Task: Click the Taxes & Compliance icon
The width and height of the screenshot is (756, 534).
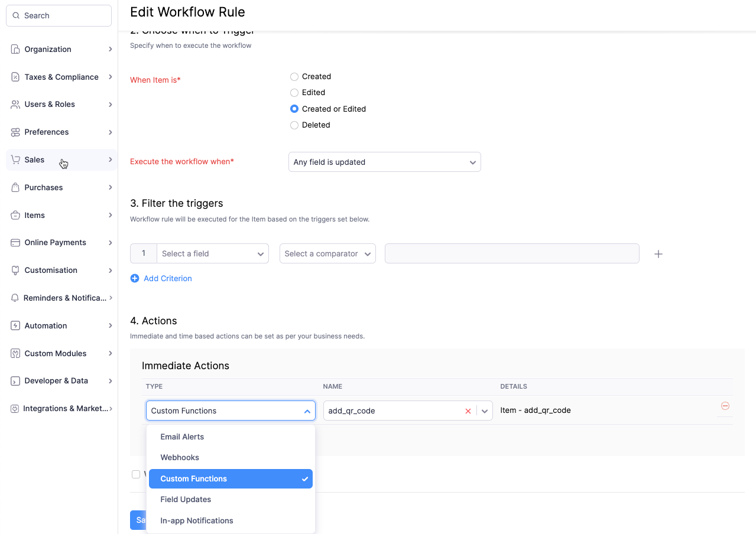Action: click(15, 77)
